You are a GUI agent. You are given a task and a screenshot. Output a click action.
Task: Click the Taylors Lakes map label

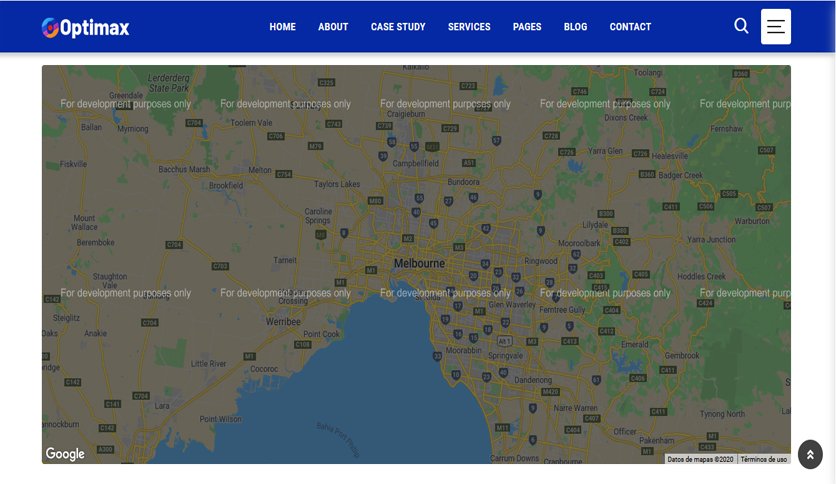pos(337,184)
